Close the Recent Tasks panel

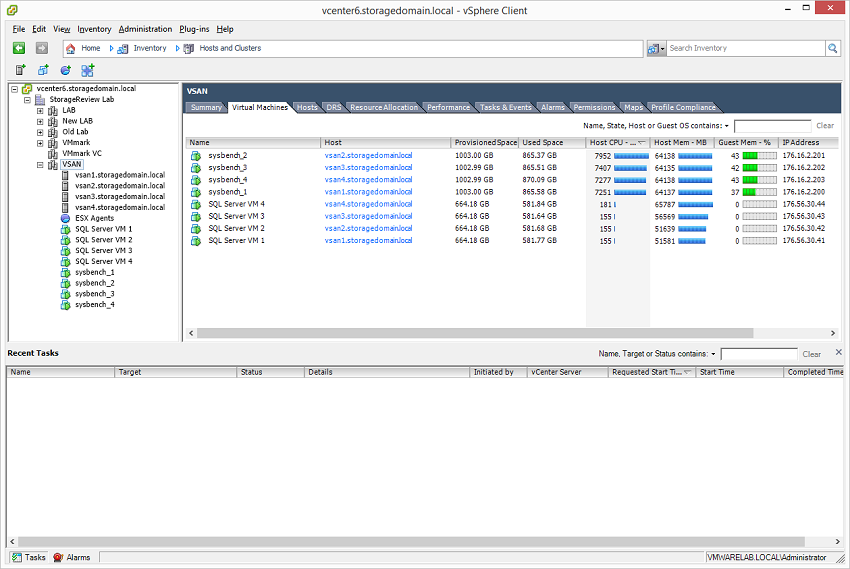(x=839, y=352)
